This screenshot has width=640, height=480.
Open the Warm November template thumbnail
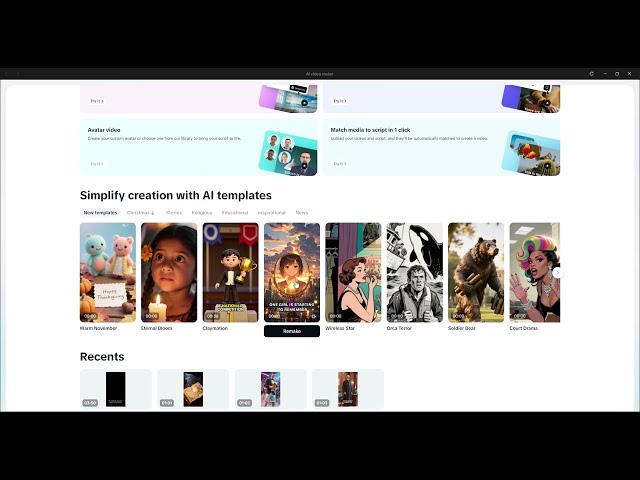108,272
